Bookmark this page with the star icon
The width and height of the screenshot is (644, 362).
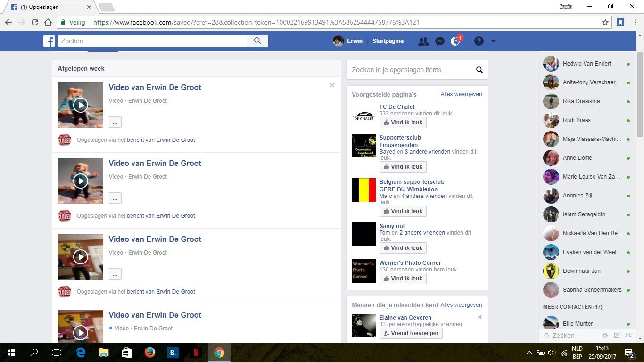pyautogui.click(x=605, y=22)
